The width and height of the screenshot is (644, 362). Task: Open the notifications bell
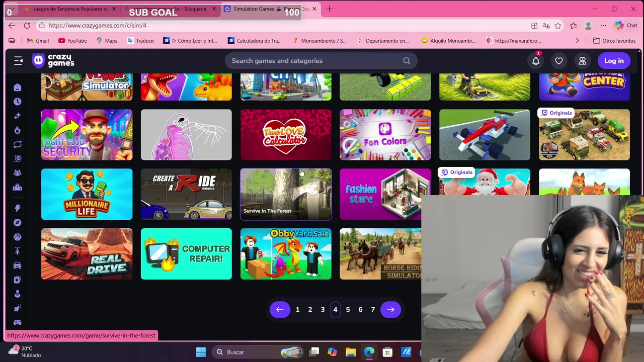(536, 61)
